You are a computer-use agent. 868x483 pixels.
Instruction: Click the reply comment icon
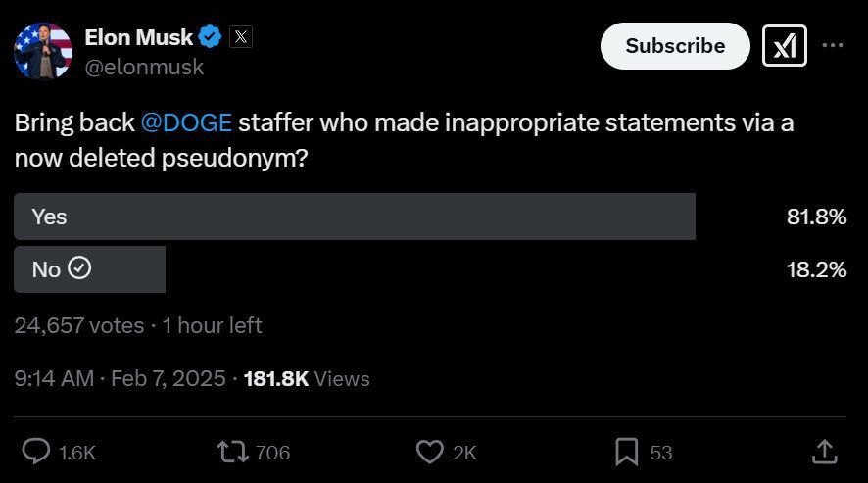coord(36,452)
